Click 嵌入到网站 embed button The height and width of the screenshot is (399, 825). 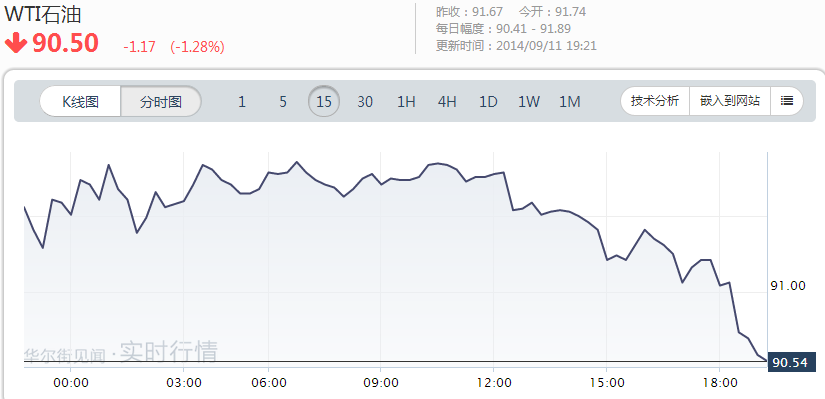(730, 101)
